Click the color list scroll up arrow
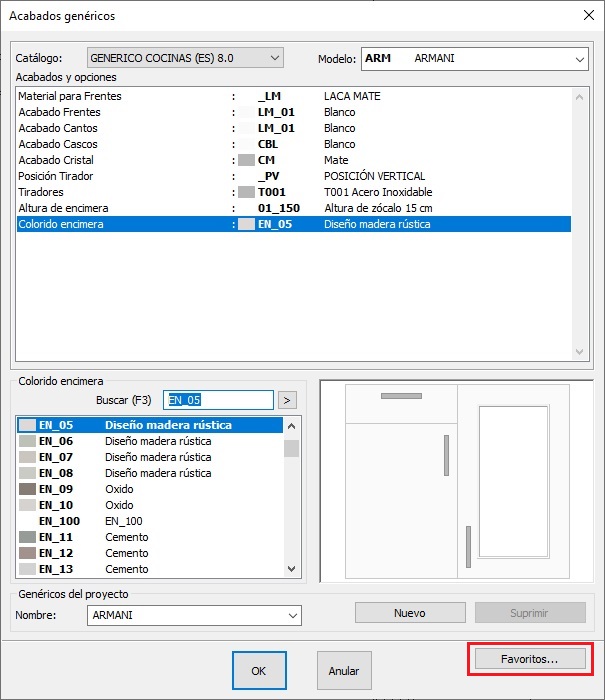The height and width of the screenshot is (700, 605). tap(292, 426)
